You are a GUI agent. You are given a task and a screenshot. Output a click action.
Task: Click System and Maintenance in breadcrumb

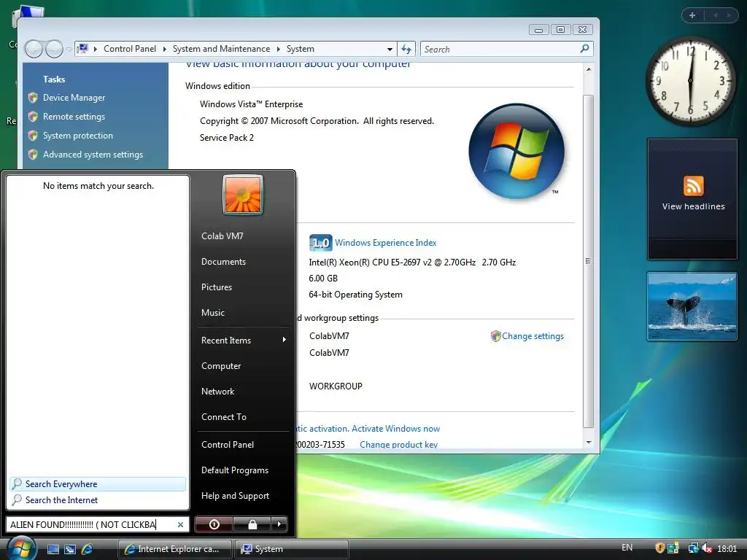[221, 49]
